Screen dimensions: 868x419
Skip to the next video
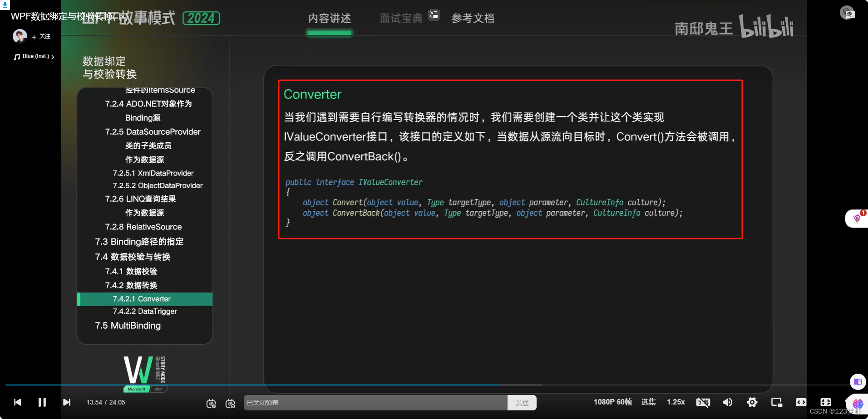coord(67,402)
